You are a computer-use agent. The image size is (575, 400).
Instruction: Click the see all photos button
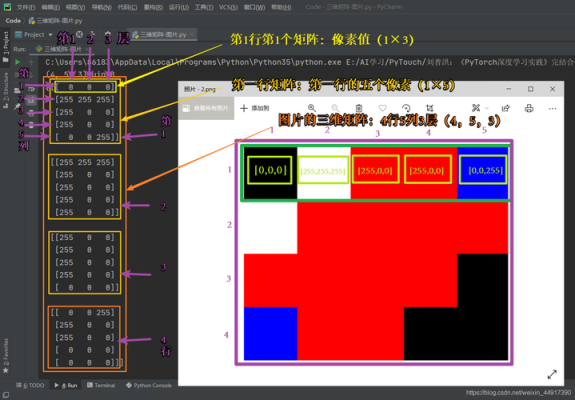pyautogui.click(x=206, y=108)
